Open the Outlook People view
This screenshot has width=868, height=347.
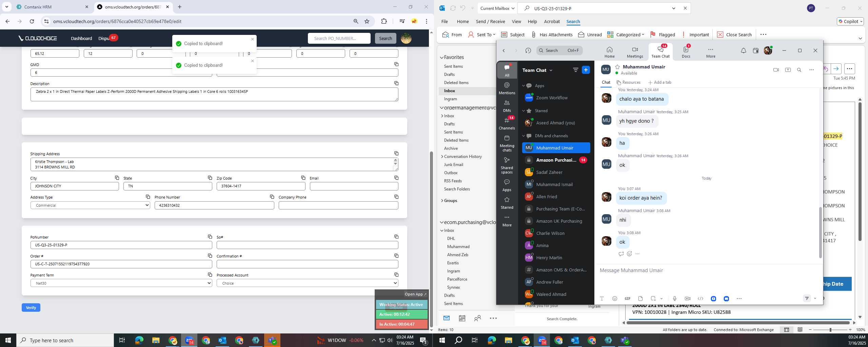477,318
